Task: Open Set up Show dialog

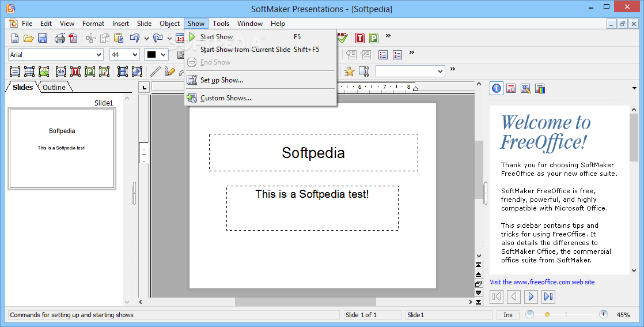Action: [260, 80]
